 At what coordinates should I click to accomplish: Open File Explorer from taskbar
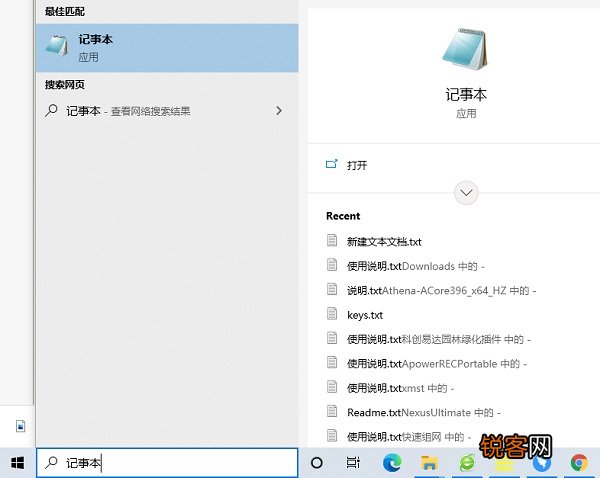point(429,462)
